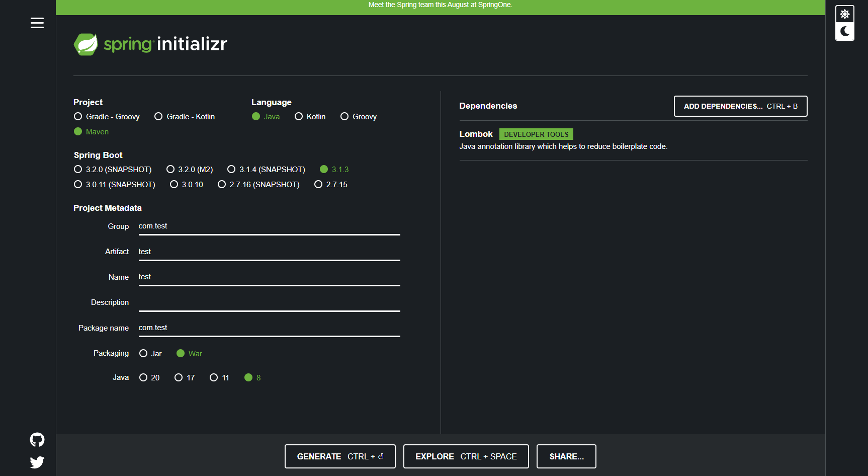Screen dimensions: 868x476
Task: Click the Spring Initializr logo
Action: [x=150, y=44]
